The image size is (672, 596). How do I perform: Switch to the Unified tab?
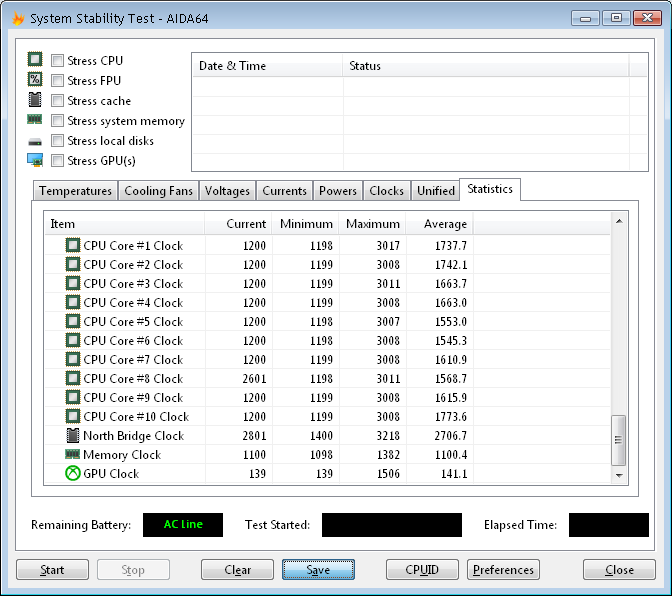pyautogui.click(x=436, y=191)
